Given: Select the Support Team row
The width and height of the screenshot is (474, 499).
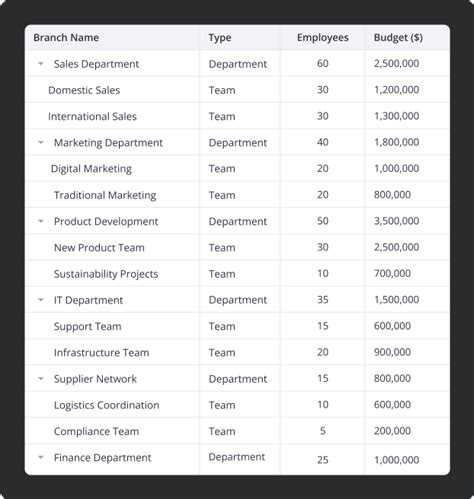Looking at the screenshot, I should tap(237, 326).
